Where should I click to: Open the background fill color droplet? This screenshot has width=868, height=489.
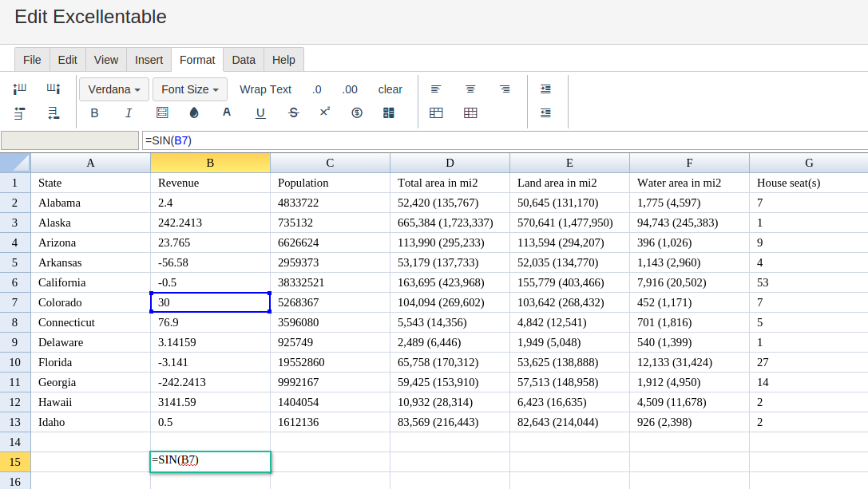pyautogui.click(x=194, y=113)
